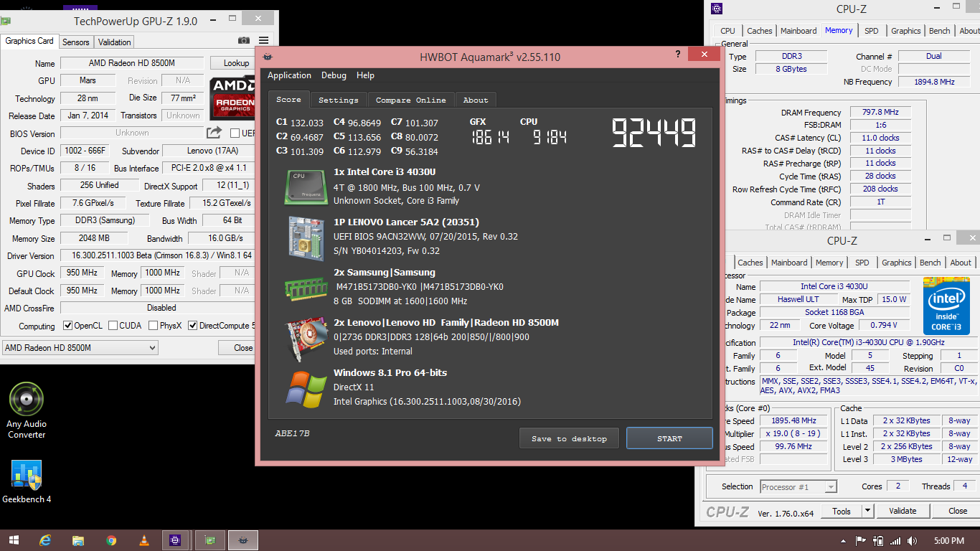Screen dimensions: 980x551
Task: Expand the Tools dropdown arrow in CPU-Z
Action: coord(867,511)
